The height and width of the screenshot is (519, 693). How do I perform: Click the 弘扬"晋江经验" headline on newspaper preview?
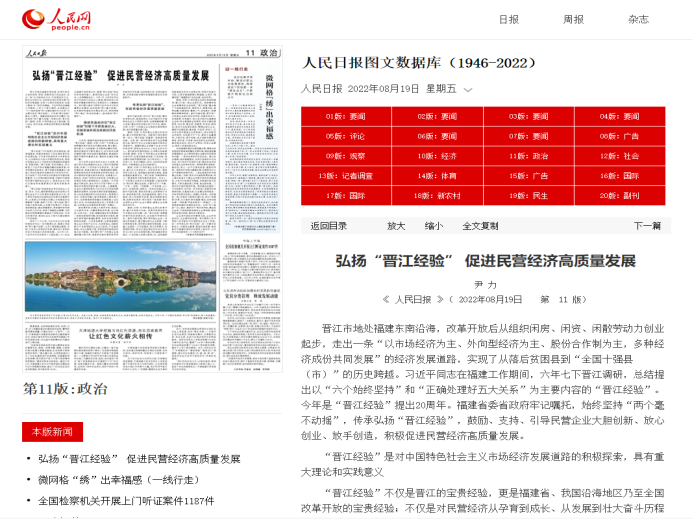click(121, 76)
